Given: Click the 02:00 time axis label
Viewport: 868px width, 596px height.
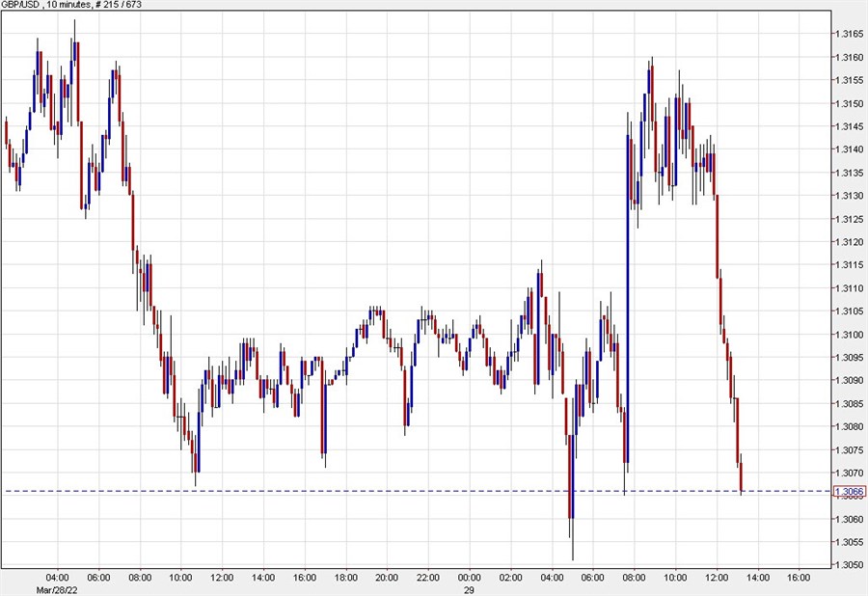Looking at the screenshot, I should click(x=510, y=578).
